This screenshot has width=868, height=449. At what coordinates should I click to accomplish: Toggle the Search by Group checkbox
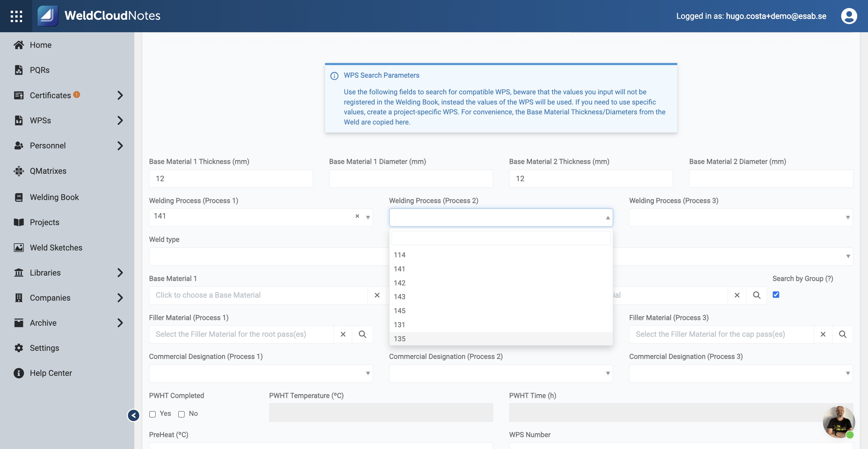click(776, 295)
